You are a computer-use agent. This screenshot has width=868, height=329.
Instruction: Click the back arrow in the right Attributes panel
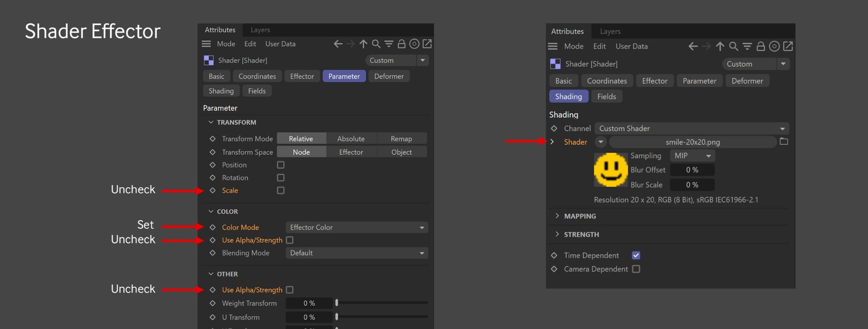(693, 46)
